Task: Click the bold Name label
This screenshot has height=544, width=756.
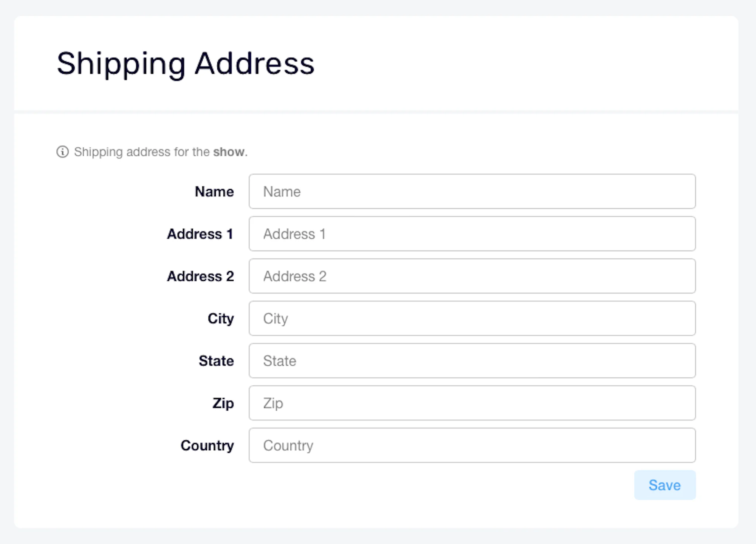Action: pyautogui.click(x=214, y=192)
